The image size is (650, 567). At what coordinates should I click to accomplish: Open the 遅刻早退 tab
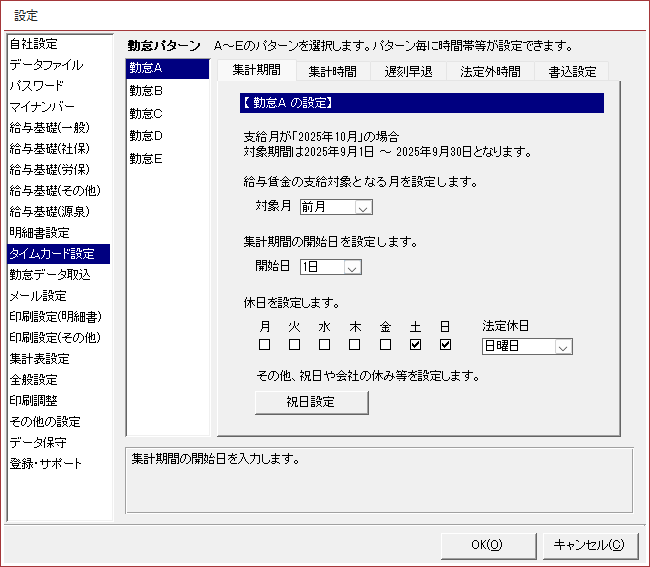pyautogui.click(x=408, y=71)
